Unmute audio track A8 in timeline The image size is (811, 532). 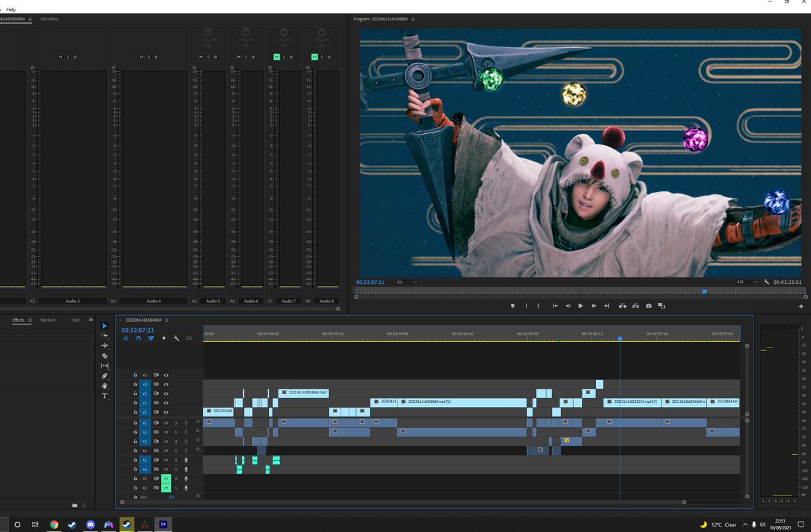point(166,487)
